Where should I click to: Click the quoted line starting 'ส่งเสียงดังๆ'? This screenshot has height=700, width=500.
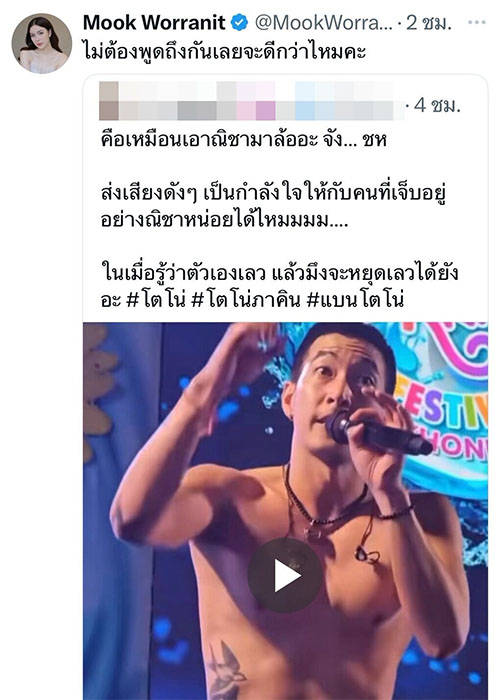pos(274,193)
